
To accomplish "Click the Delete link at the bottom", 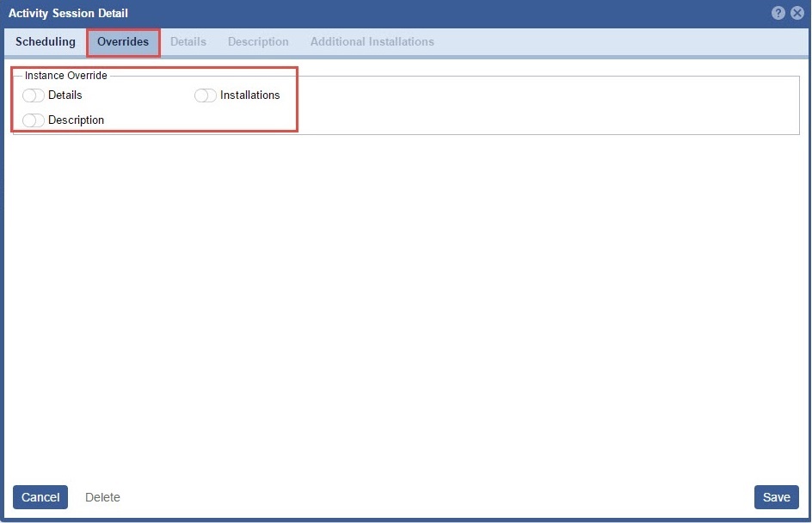I will (x=102, y=497).
